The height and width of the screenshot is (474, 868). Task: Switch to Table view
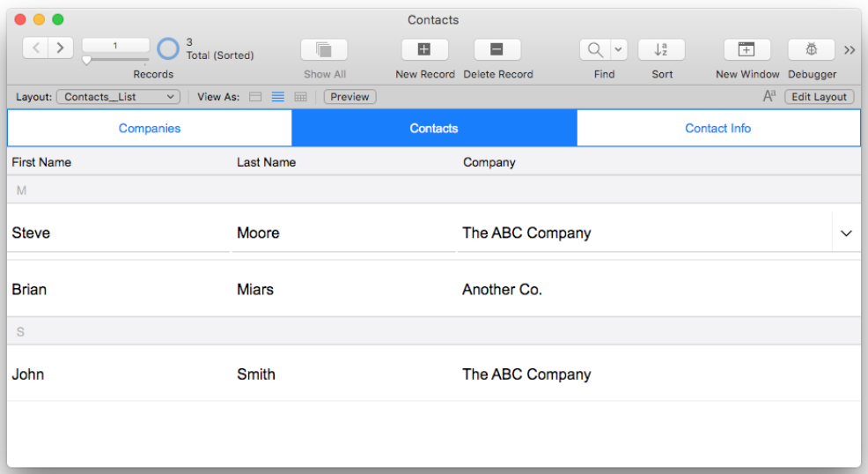coord(300,97)
